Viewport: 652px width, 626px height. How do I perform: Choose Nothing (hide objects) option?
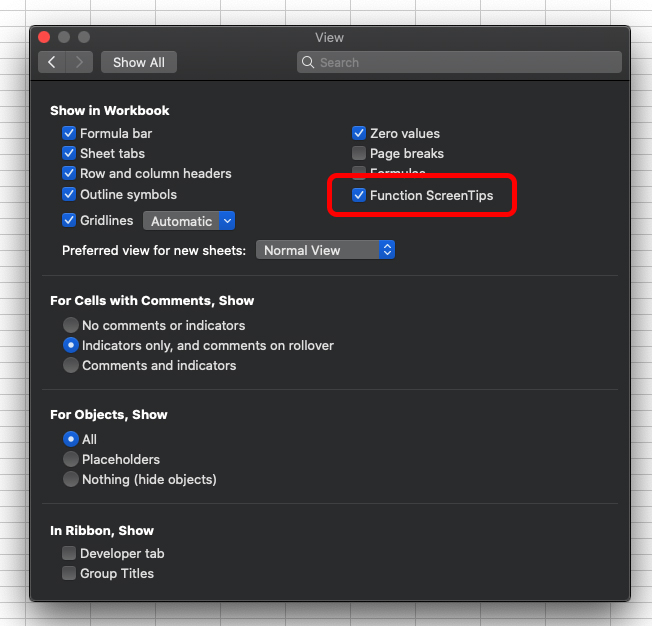(71, 479)
